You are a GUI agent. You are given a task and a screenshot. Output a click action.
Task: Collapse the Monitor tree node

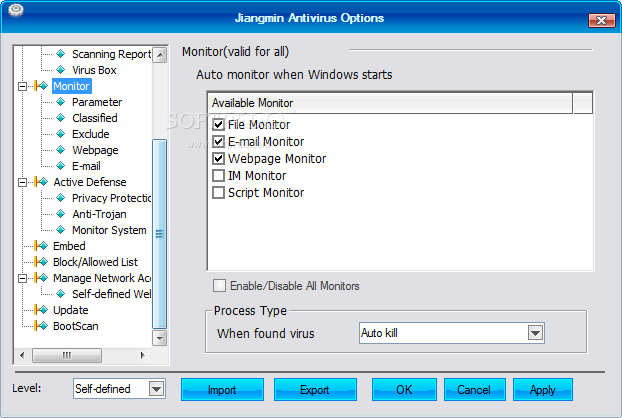pos(23,86)
